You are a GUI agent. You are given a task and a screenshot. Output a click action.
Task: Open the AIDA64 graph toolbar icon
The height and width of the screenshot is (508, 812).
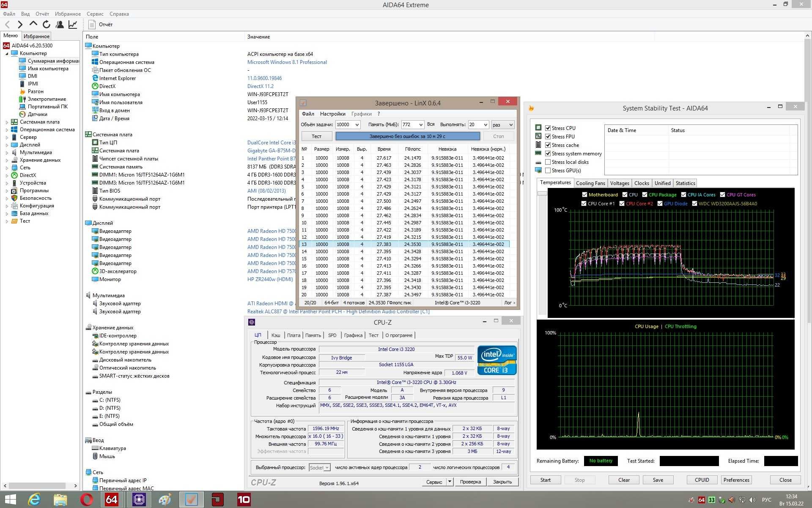click(73, 25)
